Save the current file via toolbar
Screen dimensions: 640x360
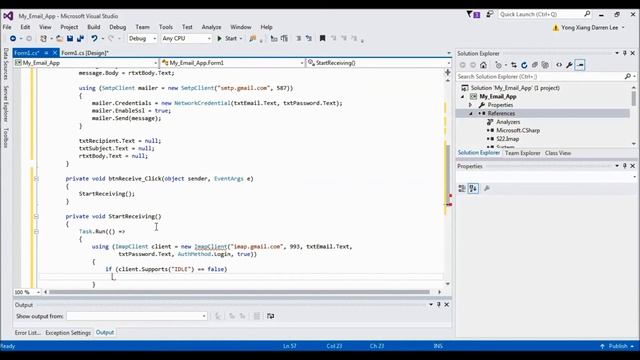point(70,38)
